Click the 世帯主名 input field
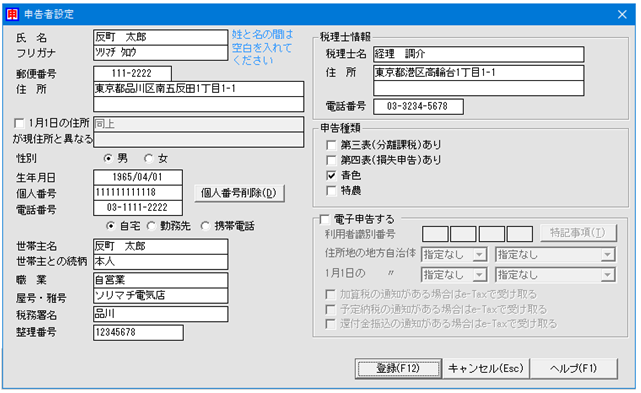Viewport: 641px width, 393px height. [160, 247]
